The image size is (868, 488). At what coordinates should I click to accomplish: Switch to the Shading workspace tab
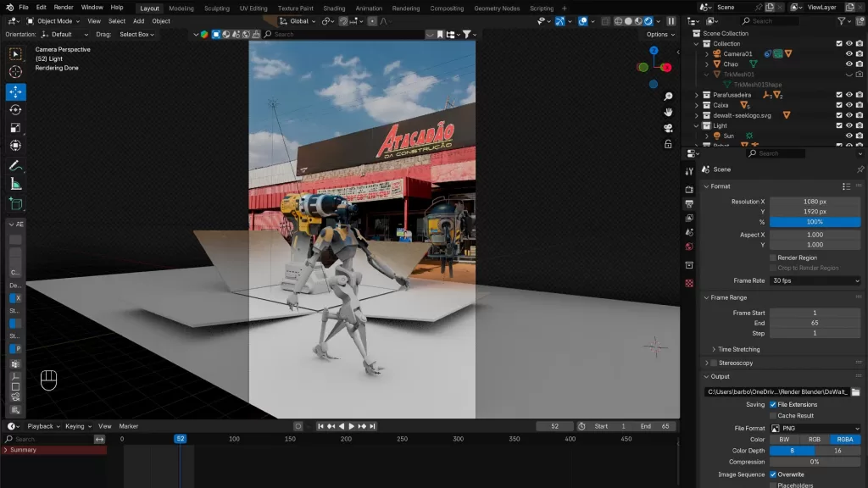(334, 8)
